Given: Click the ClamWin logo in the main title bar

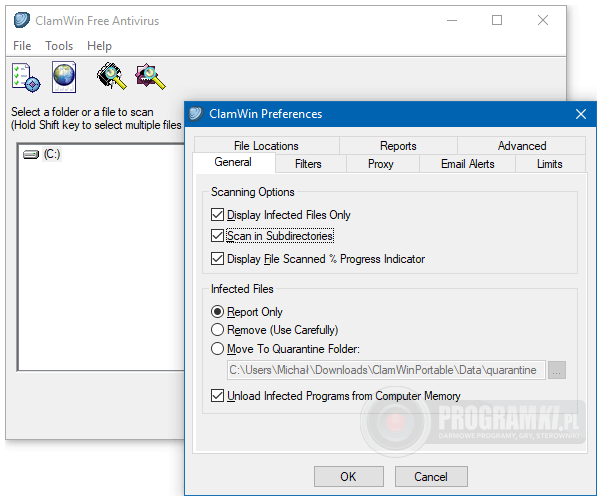Looking at the screenshot, I should click(x=22, y=20).
